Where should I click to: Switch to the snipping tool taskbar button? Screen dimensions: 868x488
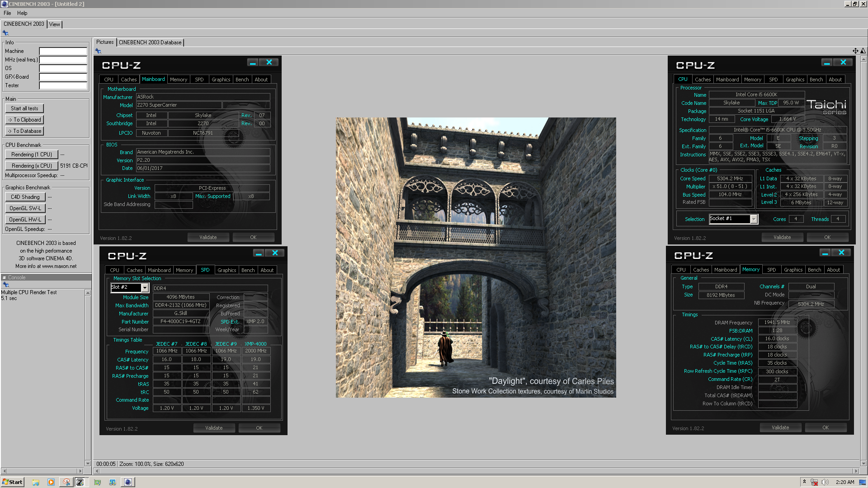(x=66, y=482)
